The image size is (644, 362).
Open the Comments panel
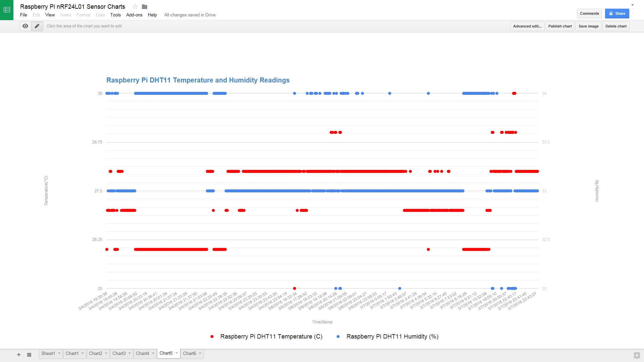tap(589, 14)
